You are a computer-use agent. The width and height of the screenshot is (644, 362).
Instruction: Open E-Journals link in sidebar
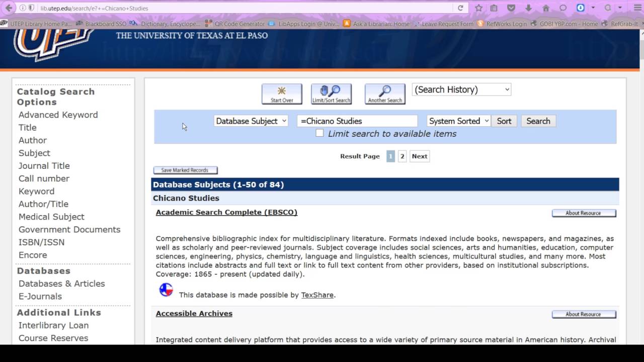pos(40,296)
